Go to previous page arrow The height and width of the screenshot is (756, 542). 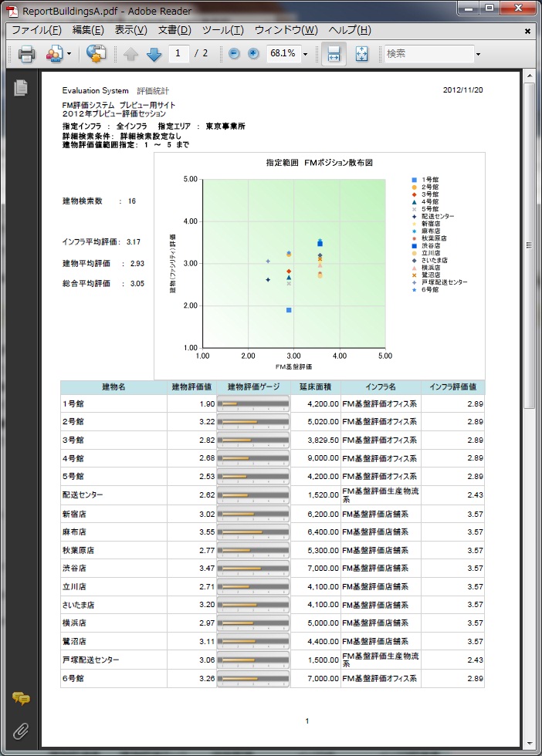click(x=130, y=54)
